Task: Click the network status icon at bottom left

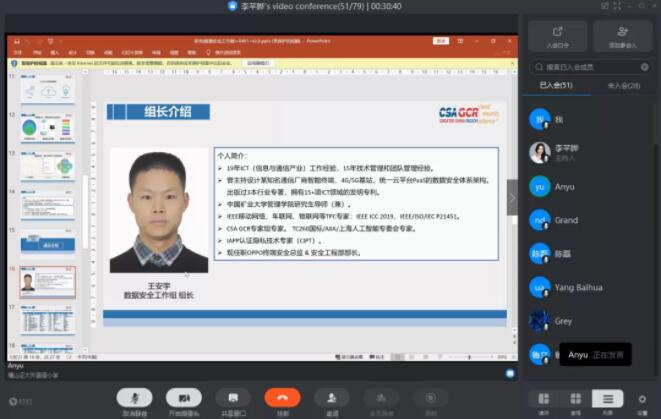Action: coord(13,401)
